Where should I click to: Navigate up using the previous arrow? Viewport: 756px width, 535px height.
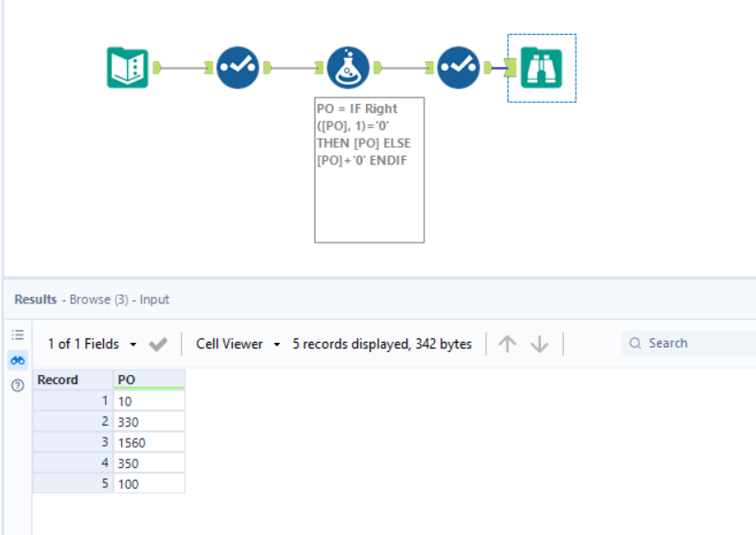(507, 343)
